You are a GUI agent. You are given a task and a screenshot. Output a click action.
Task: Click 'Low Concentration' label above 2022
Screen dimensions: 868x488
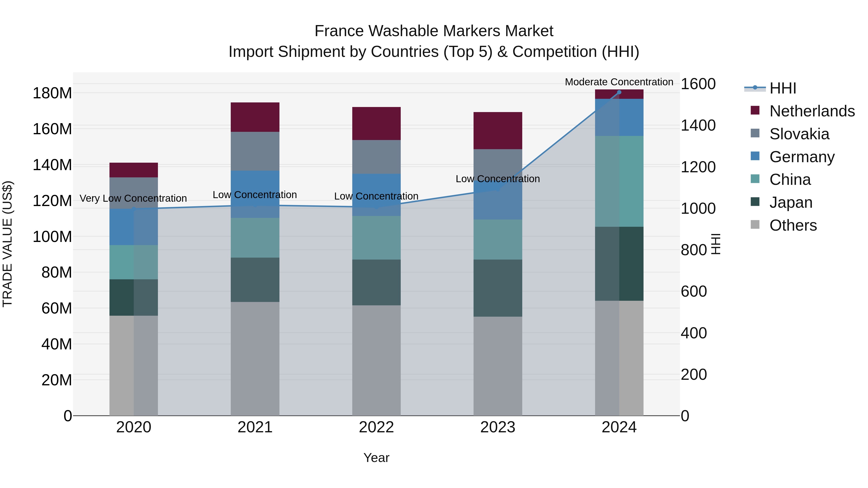click(x=376, y=196)
